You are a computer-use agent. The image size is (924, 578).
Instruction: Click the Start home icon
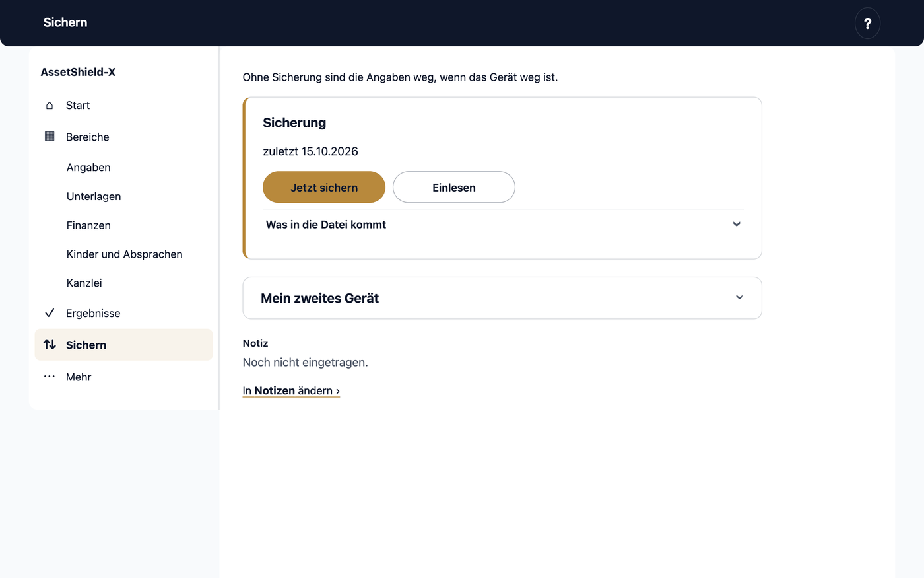pos(49,106)
